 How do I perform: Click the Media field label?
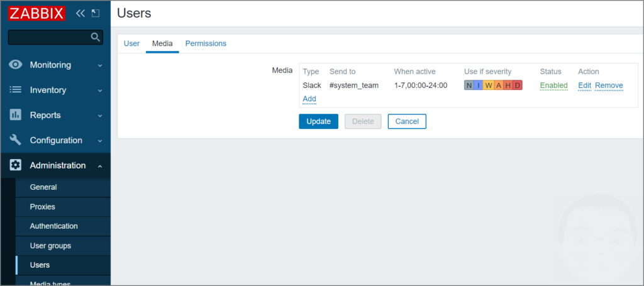[x=282, y=70]
